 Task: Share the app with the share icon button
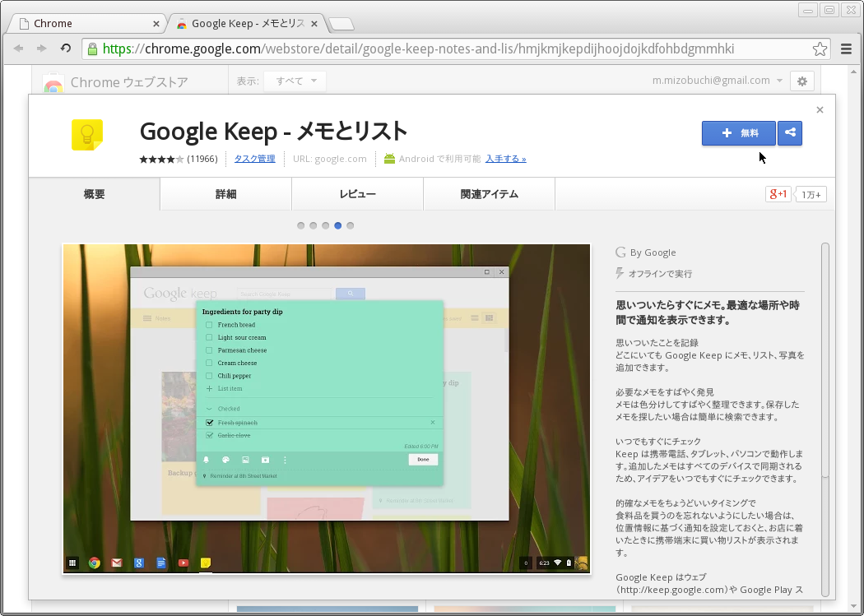[790, 132]
